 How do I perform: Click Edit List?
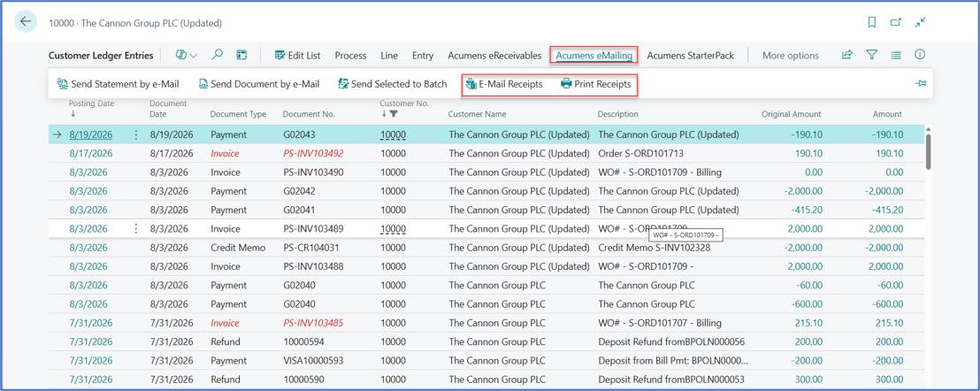pyautogui.click(x=297, y=56)
